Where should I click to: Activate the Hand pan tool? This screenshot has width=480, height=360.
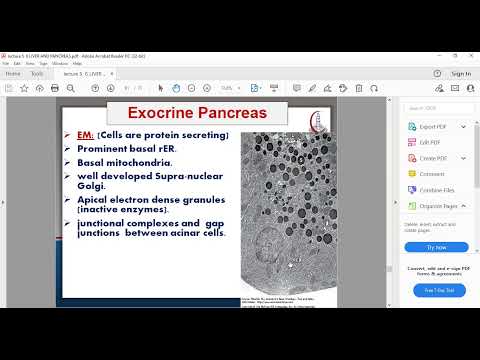[x=176, y=88]
